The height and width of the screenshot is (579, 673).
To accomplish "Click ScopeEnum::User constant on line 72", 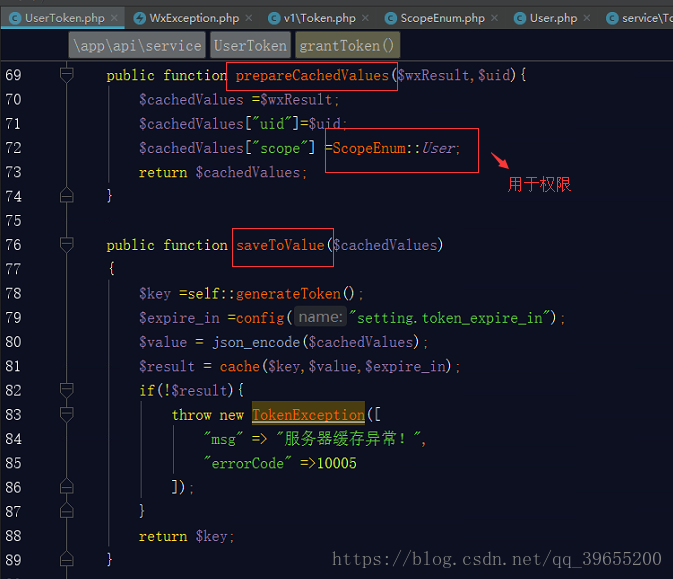I will pyautogui.click(x=396, y=149).
